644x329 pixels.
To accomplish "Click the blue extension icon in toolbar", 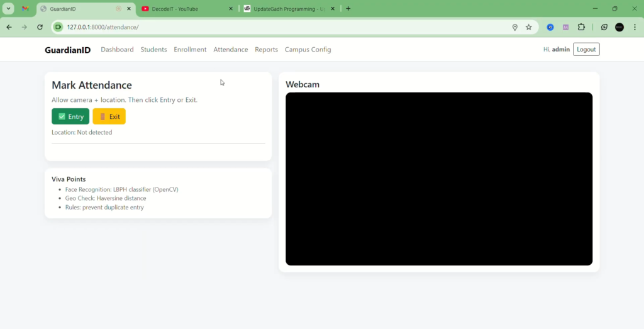I will pos(550,27).
